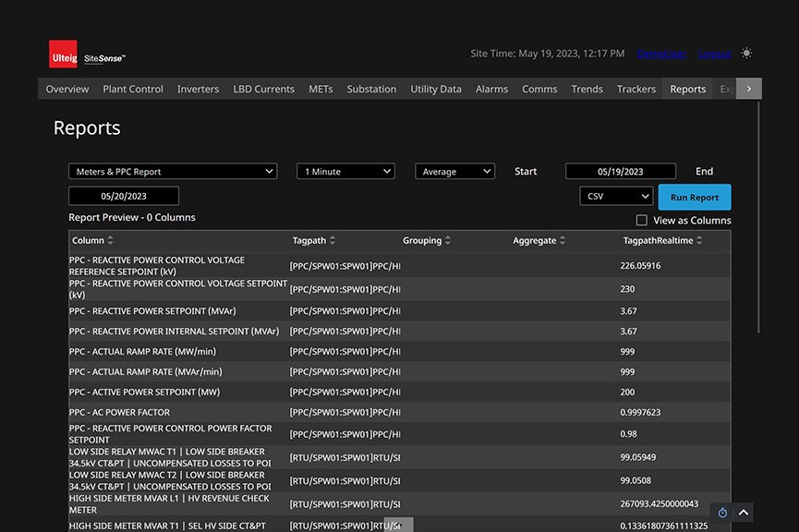799x532 pixels.
Task: Click the Logout link
Action: click(714, 54)
